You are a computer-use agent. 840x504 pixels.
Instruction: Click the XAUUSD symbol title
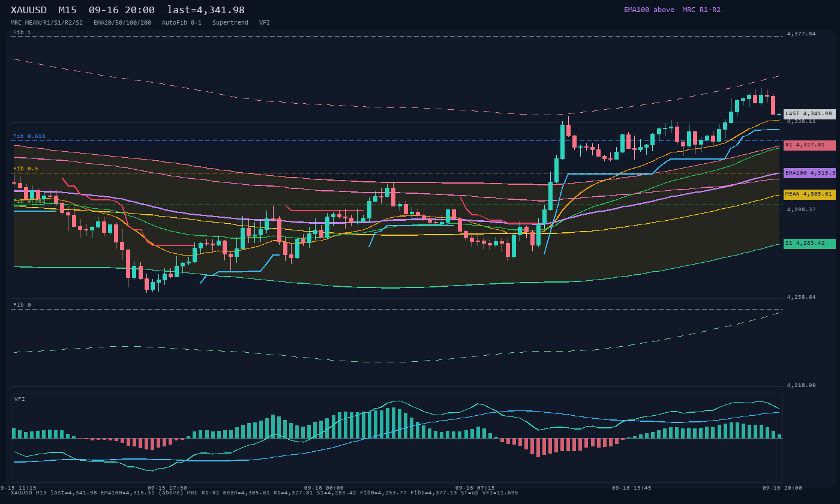tap(29, 10)
